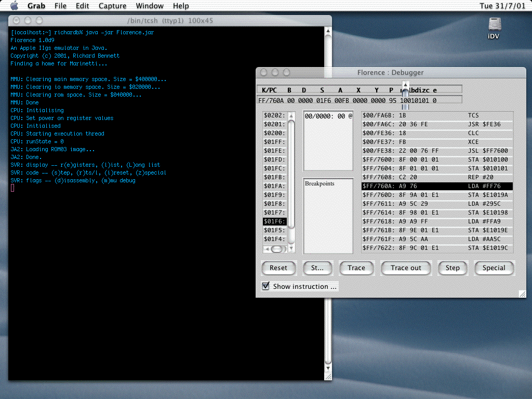Select the CLC instruction at $00/FE36

tap(437, 133)
